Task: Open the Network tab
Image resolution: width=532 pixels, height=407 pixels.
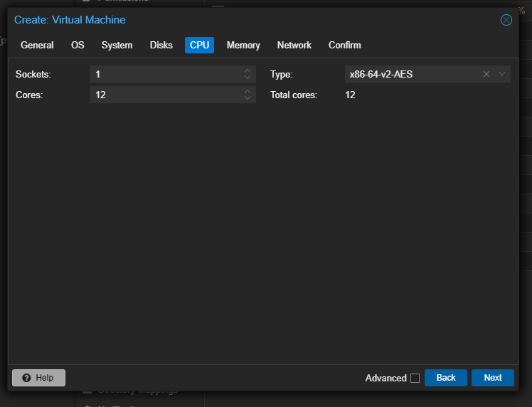Action: point(294,45)
